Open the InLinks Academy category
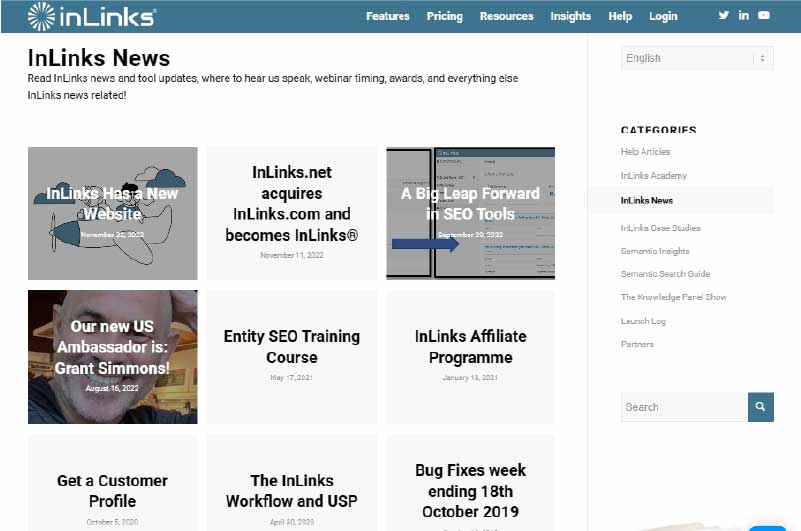This screenshot has height=531, width=801. point(653,176)
